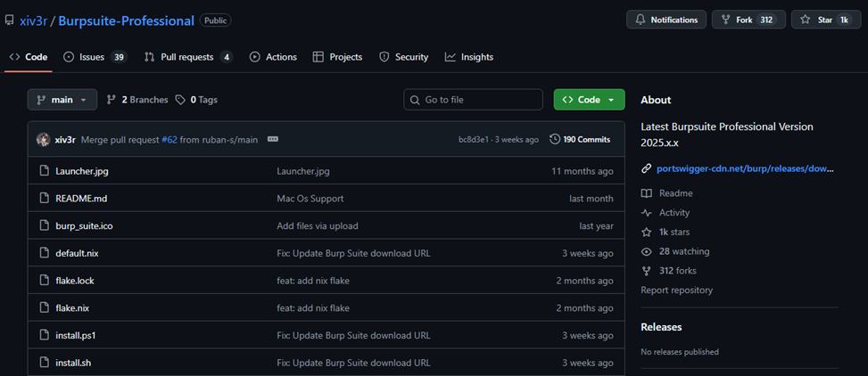Screen dimensions: 868x376
Task: View the 0 Tags link
Action: [196, 100]
